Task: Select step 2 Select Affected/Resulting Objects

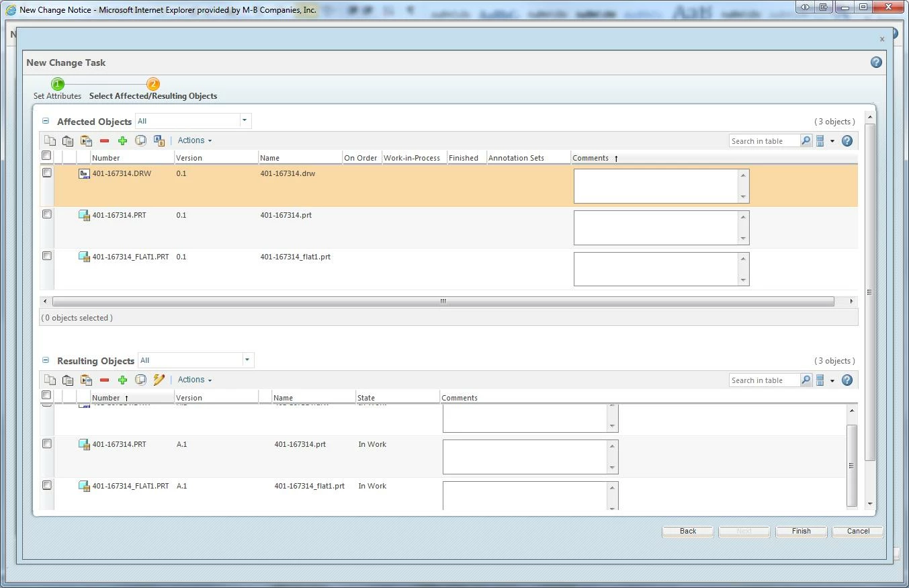Action: 153,89
